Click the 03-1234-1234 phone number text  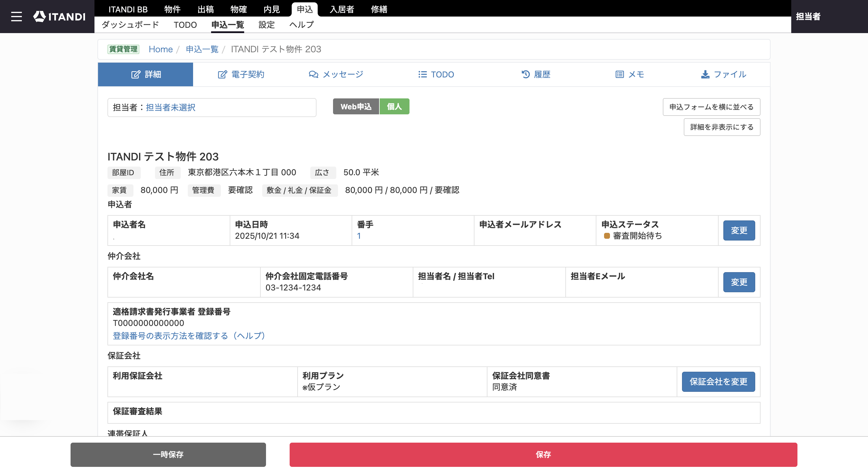point(293,288)
